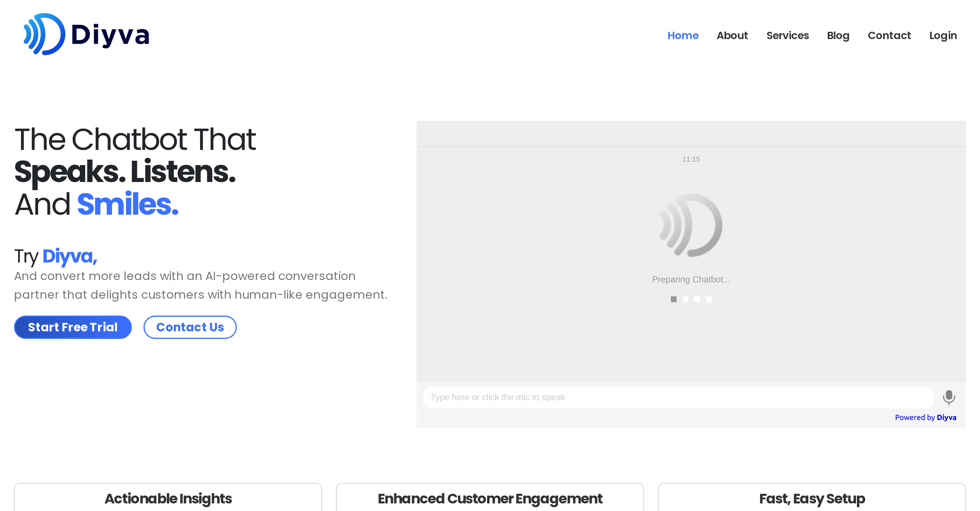Screen dimensions: 980x511
Task: Click the chatbot timestamp 11:15
Action: click(691, 159)
